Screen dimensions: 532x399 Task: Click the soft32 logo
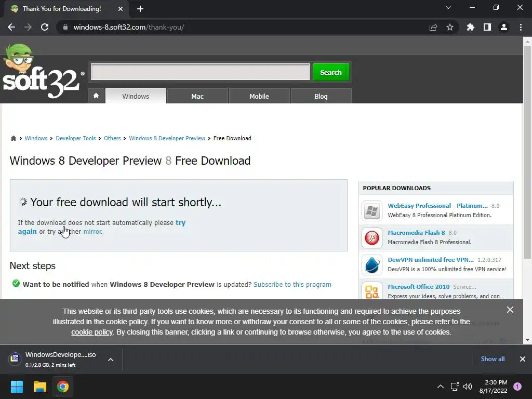click(43, 71)
